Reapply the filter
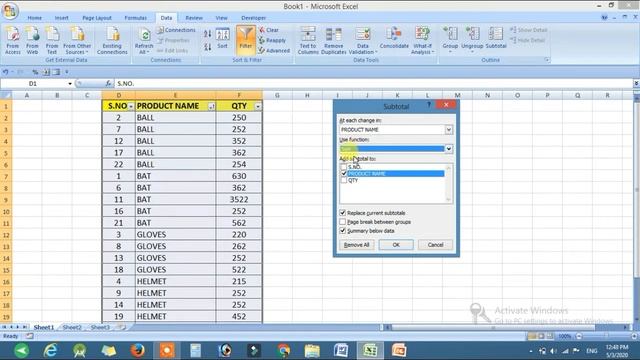640x360 pixels. [272, 40]
